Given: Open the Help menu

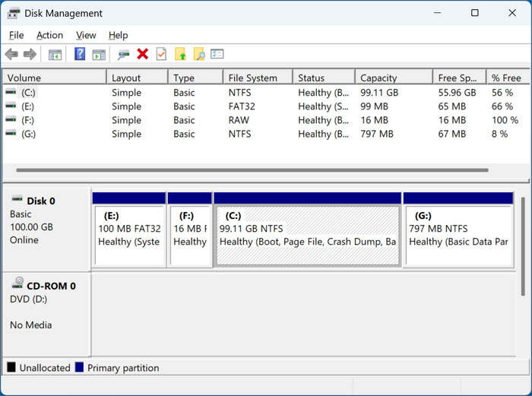Looking at the screenshot, I should coord(118,35).
